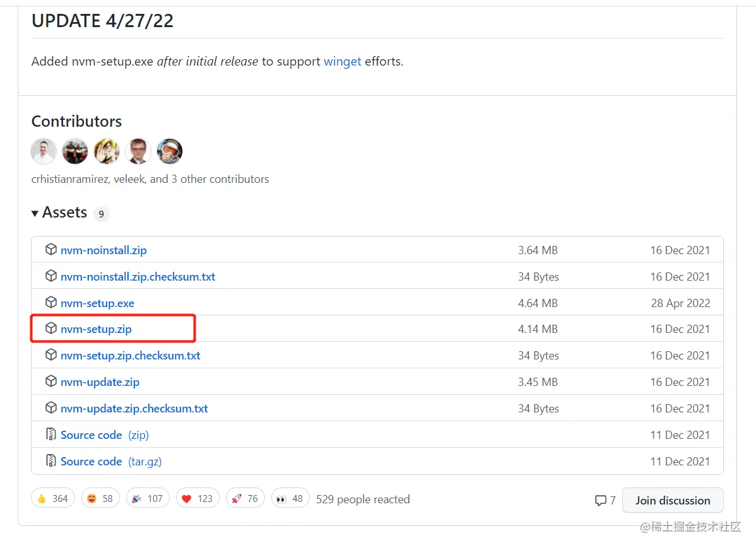Toggle the heart reaction showing 123
Viewport: 756px width, 548px height.
pos(198,498)
